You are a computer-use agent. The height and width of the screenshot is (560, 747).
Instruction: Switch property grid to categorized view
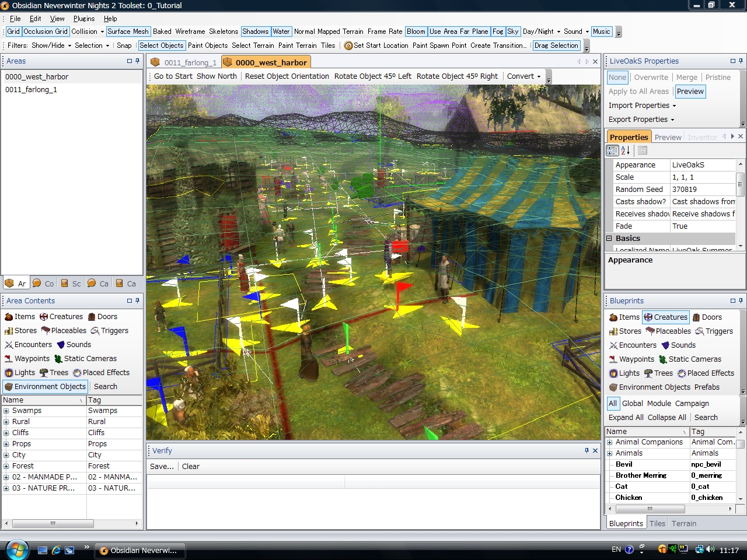point(612,150)
